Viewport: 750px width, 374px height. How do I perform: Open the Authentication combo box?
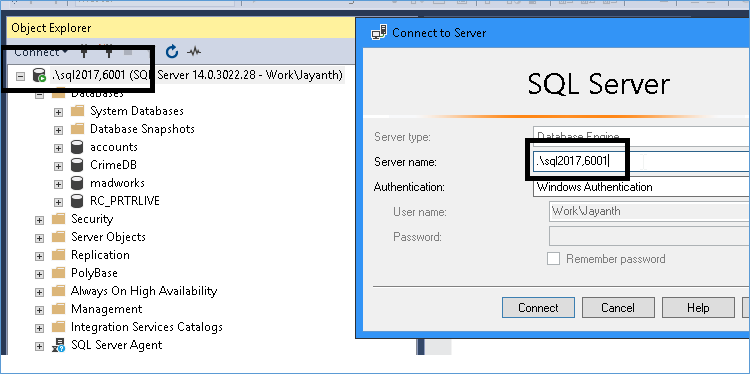pos(641,187)
